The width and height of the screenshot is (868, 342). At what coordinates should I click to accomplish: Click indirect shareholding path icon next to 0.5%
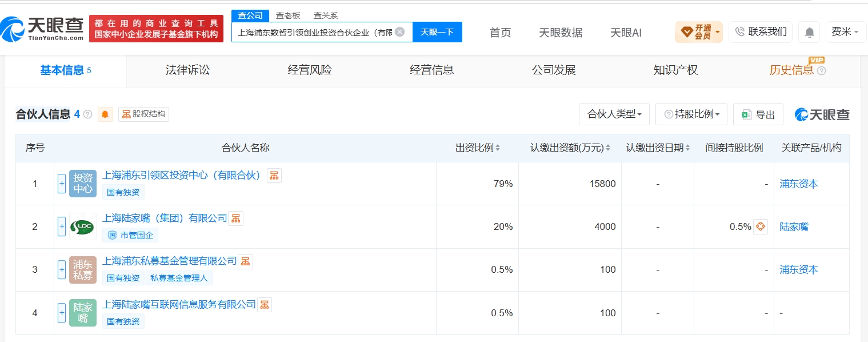tap(760, 226)
